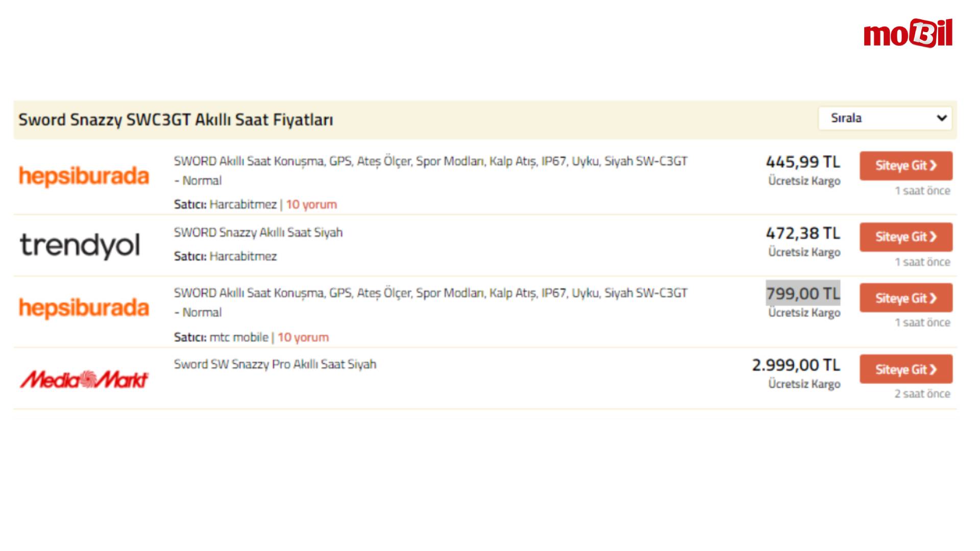Click the first hepsiburada store logo
This screenshot has width=980, height=551.
pyautogui.click(x=84, y=176)
